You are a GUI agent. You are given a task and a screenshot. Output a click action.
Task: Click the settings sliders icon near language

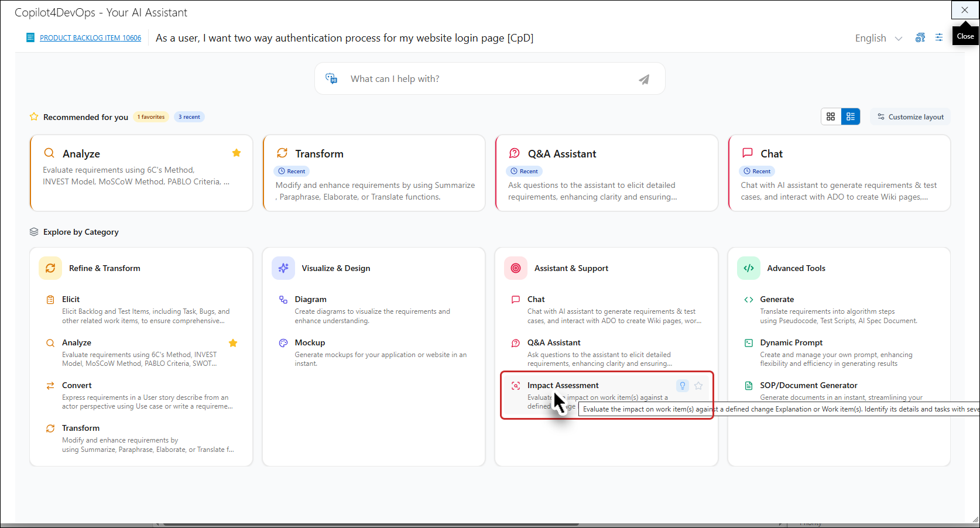[938, 37]
